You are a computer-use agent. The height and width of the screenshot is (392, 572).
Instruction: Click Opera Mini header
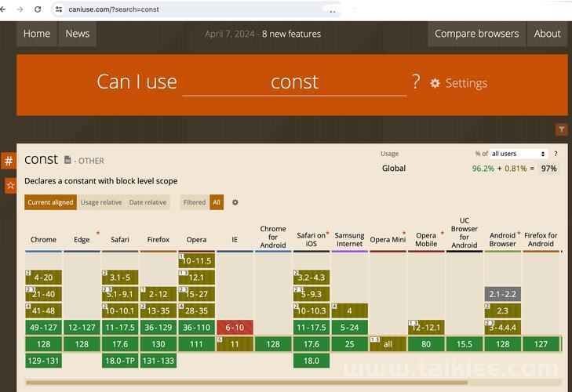(388, 240)
